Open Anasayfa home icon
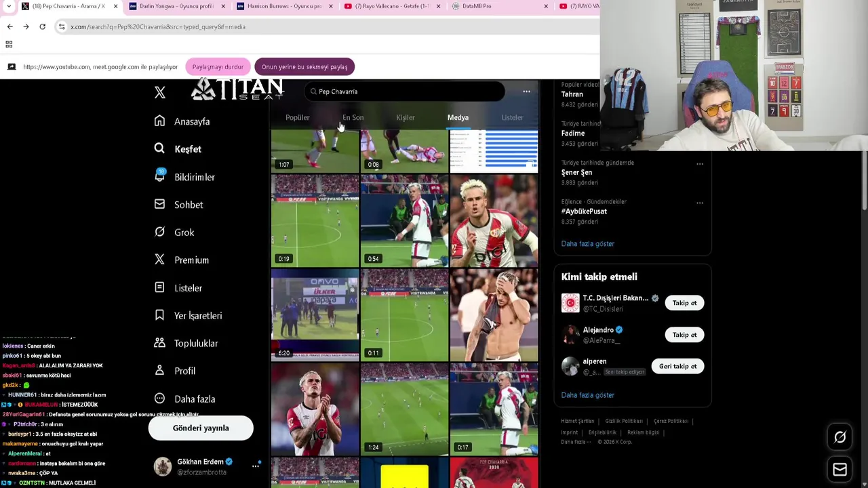 click(x=159, y=121)
